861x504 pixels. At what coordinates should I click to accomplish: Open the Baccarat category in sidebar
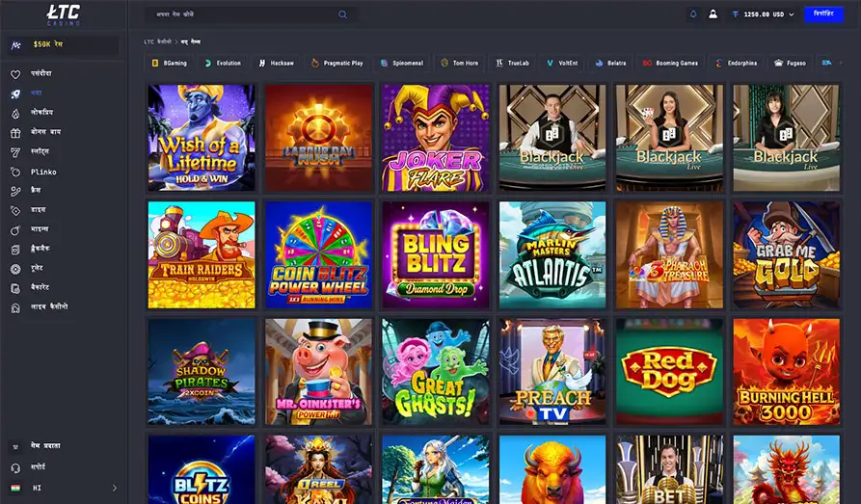click(x=40, y=288)
